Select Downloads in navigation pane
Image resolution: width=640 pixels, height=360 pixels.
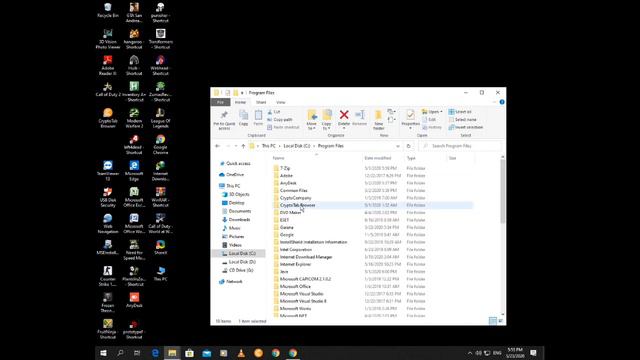click(236, 220)
